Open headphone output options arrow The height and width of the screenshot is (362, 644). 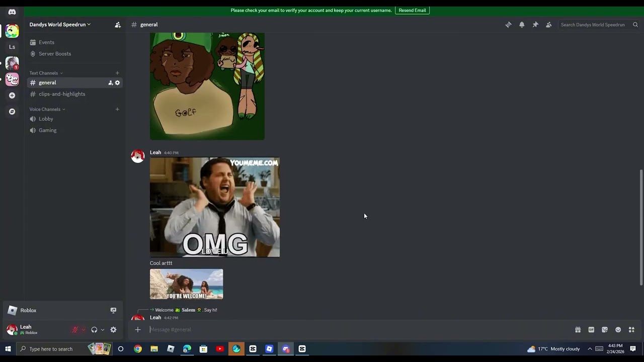(103, 330)
